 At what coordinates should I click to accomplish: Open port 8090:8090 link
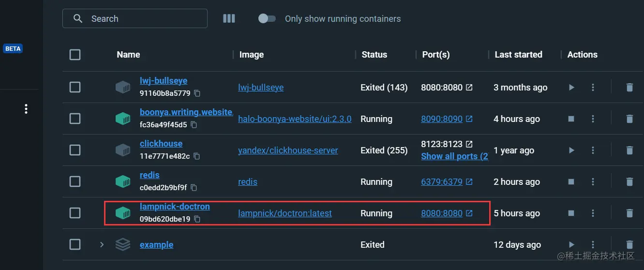(x=442, y=119)
